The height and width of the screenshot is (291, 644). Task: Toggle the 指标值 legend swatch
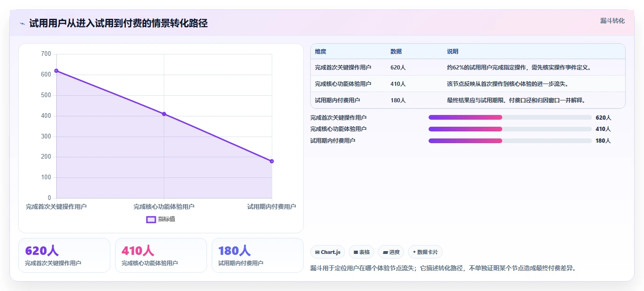tap(151, 219)
